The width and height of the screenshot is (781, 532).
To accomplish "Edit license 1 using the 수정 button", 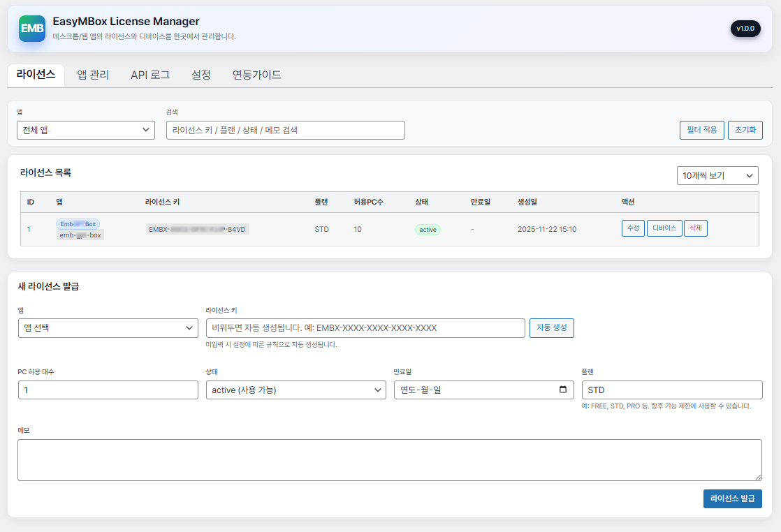I will [x=633, y=228].
